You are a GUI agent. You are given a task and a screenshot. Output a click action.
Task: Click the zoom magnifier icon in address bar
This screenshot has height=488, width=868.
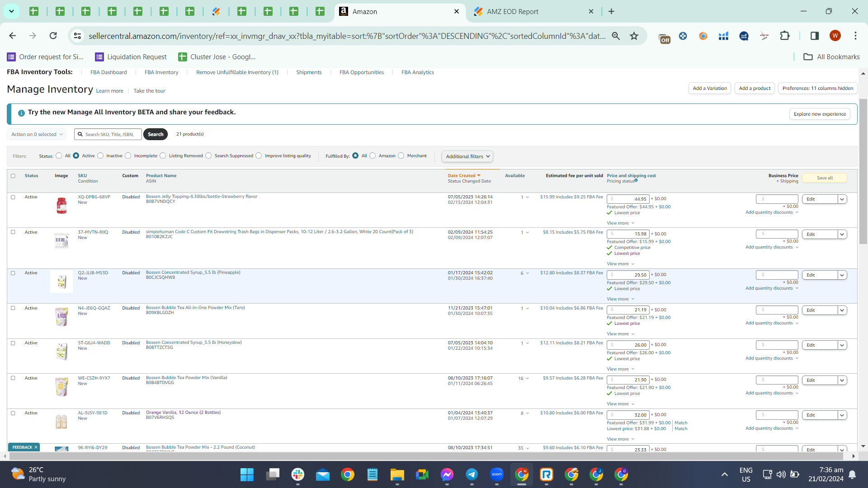pos(616,36)
